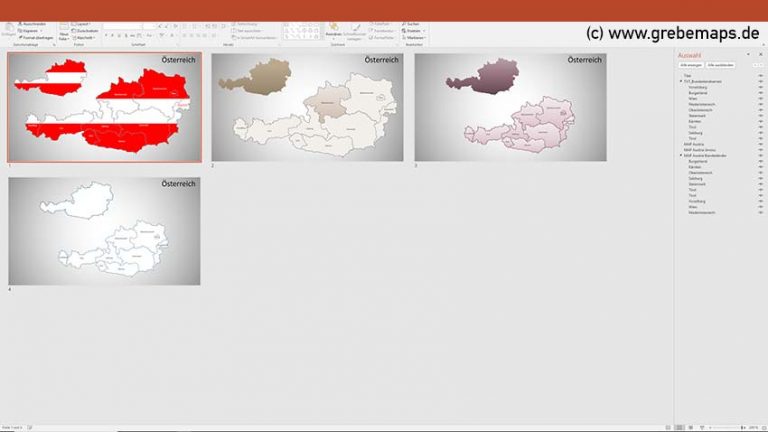Click the Ersetzen (replace) command
Image resolution: width=768 pixels, height=432 pixels.
click(413, 31)
